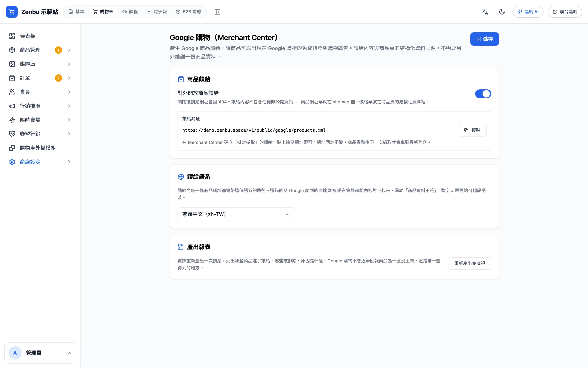Expand the 商品管理 chevron

tap(69, 50)
